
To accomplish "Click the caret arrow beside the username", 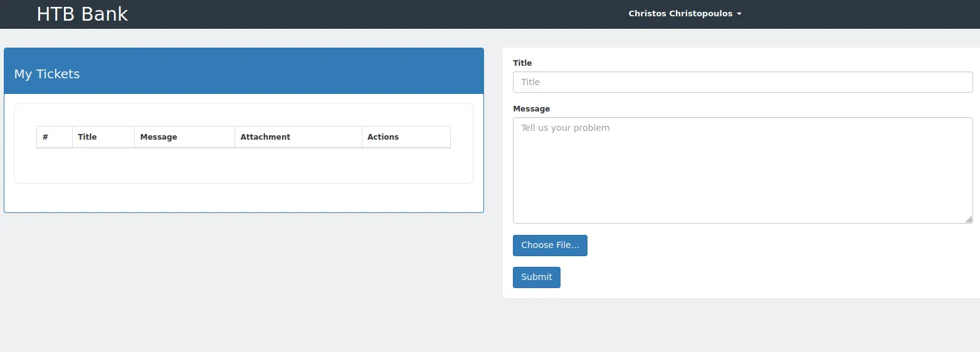I will coord(739,14).
